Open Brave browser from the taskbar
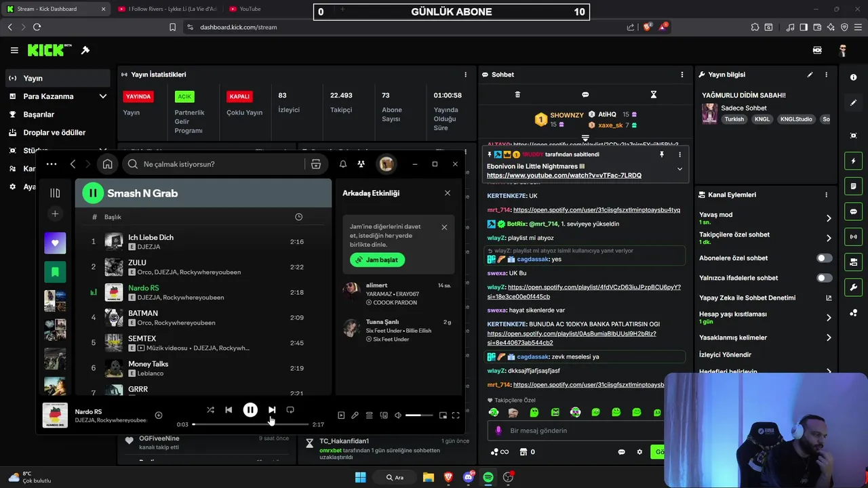 [x=448, y=477]
